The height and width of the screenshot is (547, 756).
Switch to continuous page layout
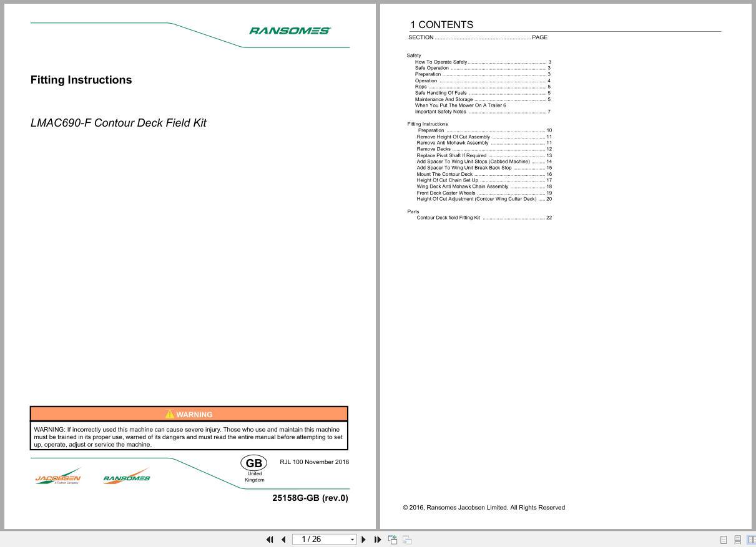pyautogui.click(x=737, y=540)
